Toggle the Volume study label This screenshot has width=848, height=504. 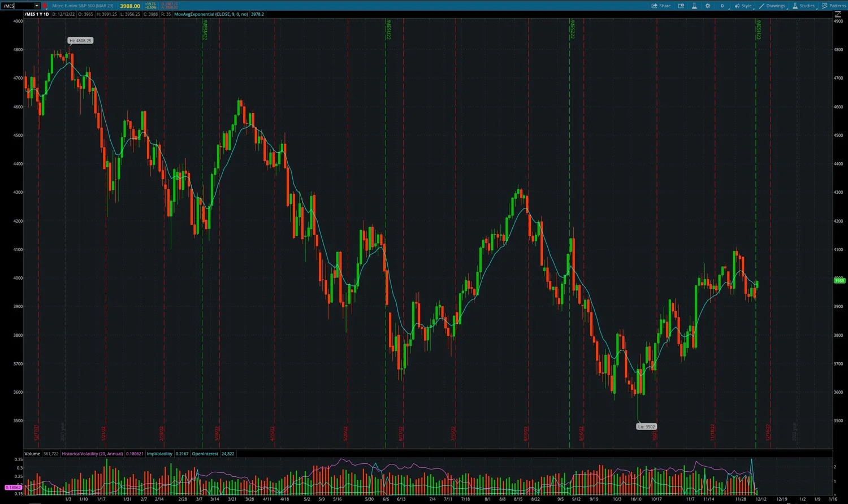(32, 453)
